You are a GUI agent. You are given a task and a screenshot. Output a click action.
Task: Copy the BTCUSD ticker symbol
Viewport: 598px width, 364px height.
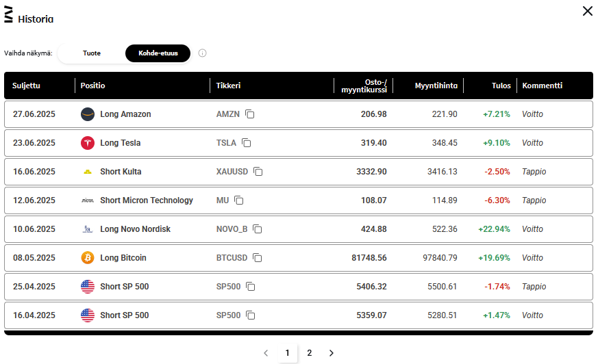tap(258, 258)
